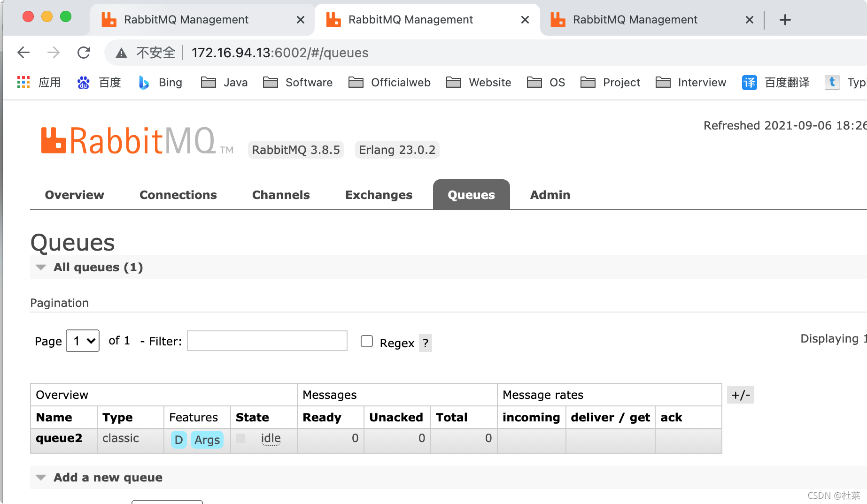Click the D durable feature badge
The width and height of the screenshot is (867, 504).
pyautogui.click(x=178, y=440)
